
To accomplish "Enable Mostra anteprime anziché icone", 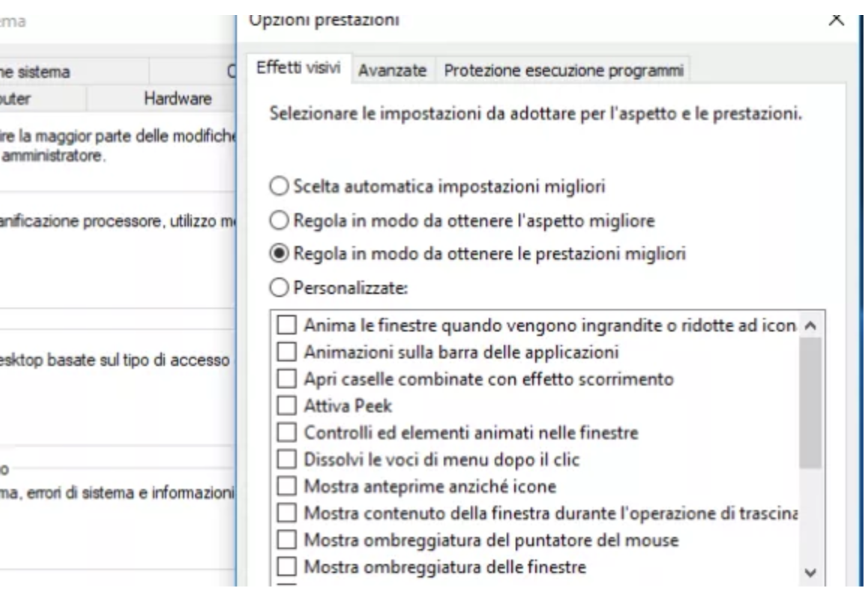I will pos(286,486).
